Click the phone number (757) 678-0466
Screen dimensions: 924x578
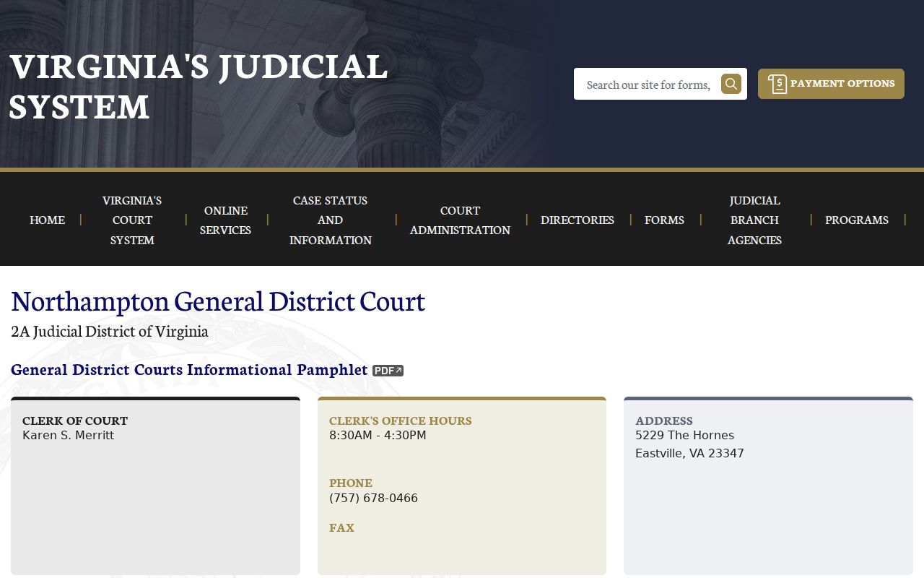tap(373, 499)
